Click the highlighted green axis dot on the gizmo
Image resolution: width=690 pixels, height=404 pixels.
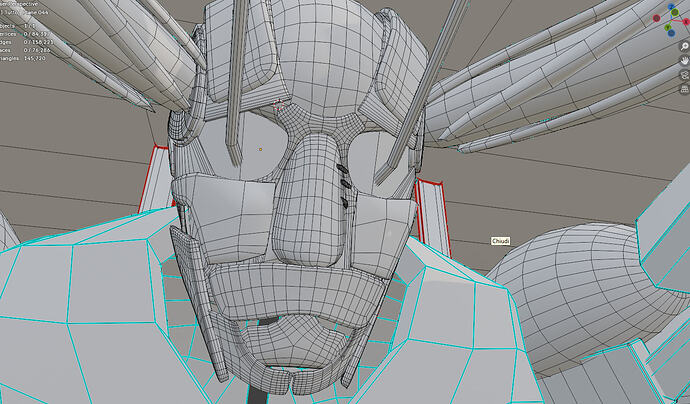(675, 12)
